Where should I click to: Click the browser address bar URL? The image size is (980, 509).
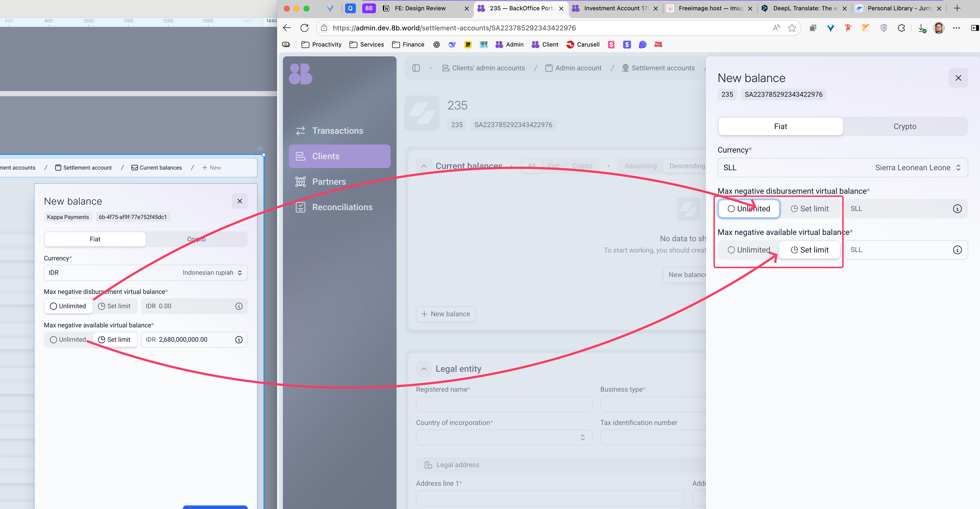(454, 28)
